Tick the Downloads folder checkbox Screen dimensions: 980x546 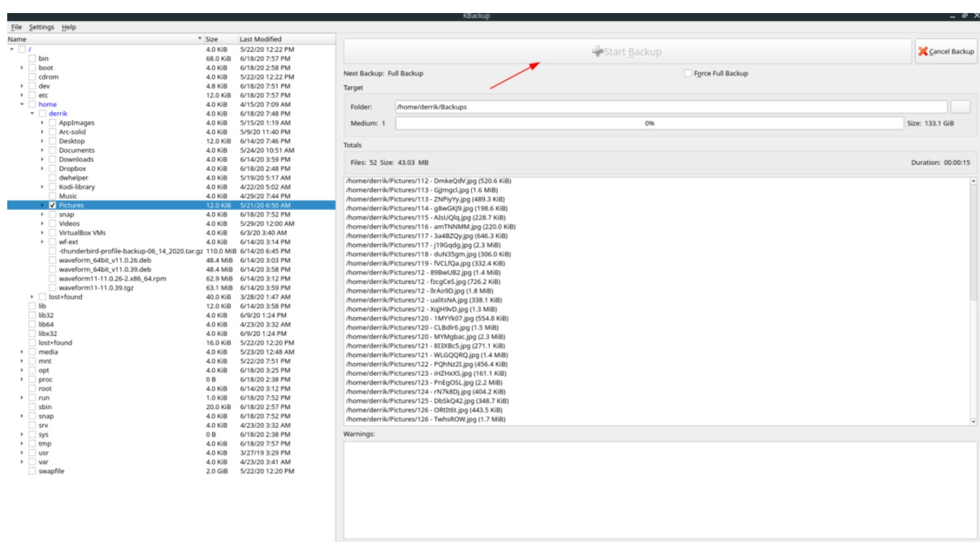coord(52,159)
